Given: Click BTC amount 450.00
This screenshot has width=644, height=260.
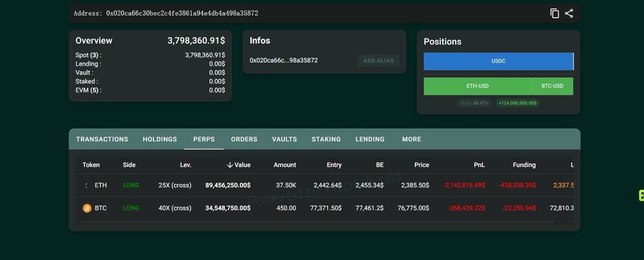Looking at the screenshot, I should (286, 208).
